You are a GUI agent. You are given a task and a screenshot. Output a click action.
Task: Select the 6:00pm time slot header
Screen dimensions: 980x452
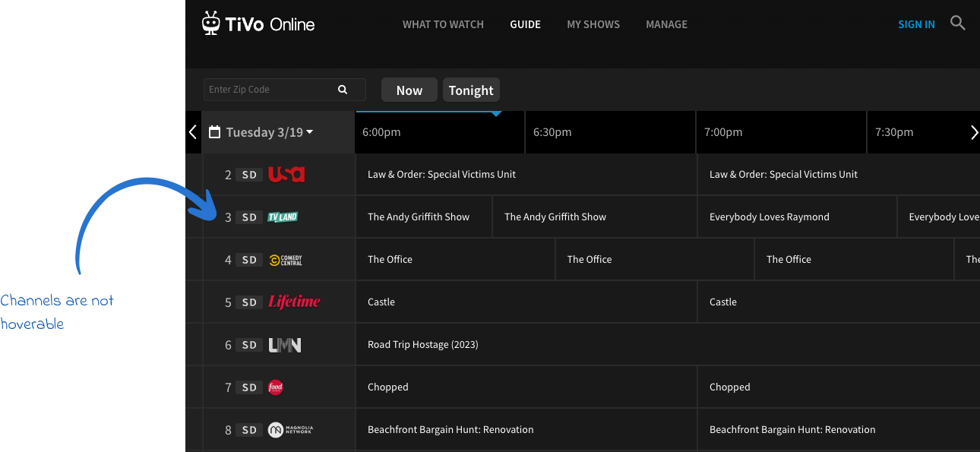pyautogui.click(x=440, y=132)
